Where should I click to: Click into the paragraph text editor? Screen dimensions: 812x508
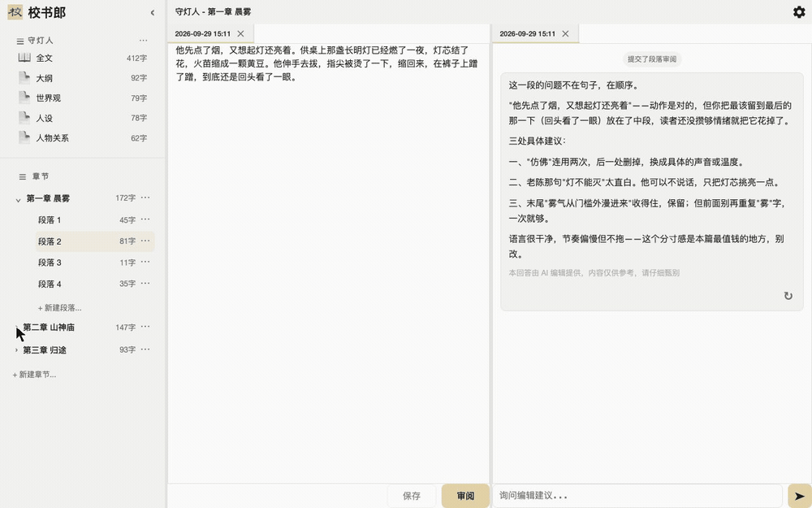tap(328, 263)
